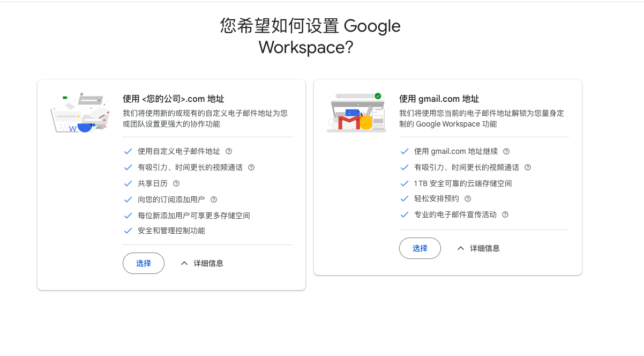Viewport: 644px width, 356px height.
Task: Click text 专业的电子邮件宣传活动
Action: click(455, 214)
